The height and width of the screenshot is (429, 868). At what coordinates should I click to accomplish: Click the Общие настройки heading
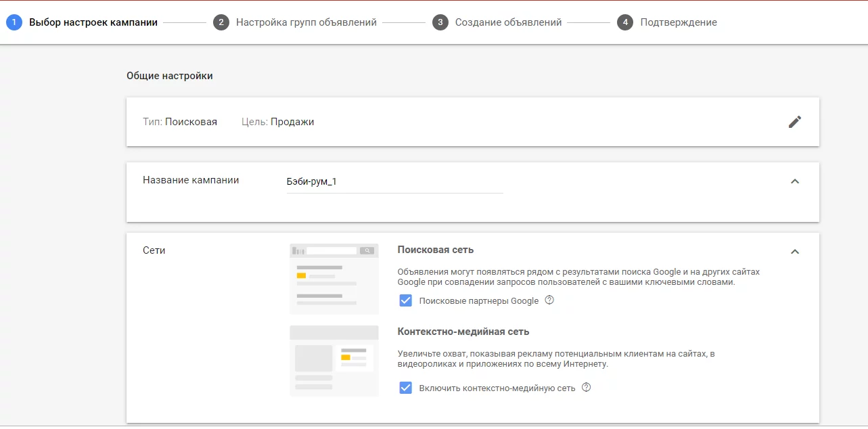170,76
